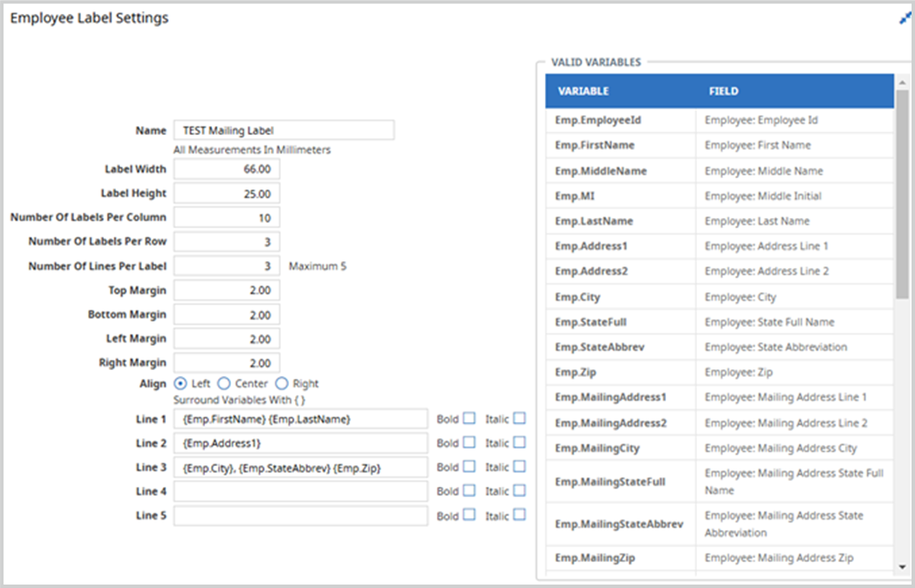Select the Left alignment radio button

click(x=180, y=383)
